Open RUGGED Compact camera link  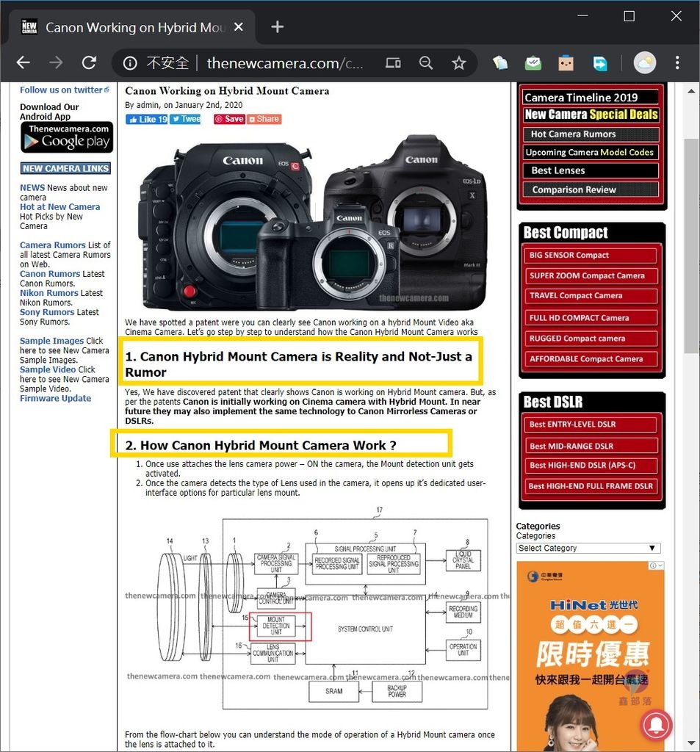[x=590, y=339]
